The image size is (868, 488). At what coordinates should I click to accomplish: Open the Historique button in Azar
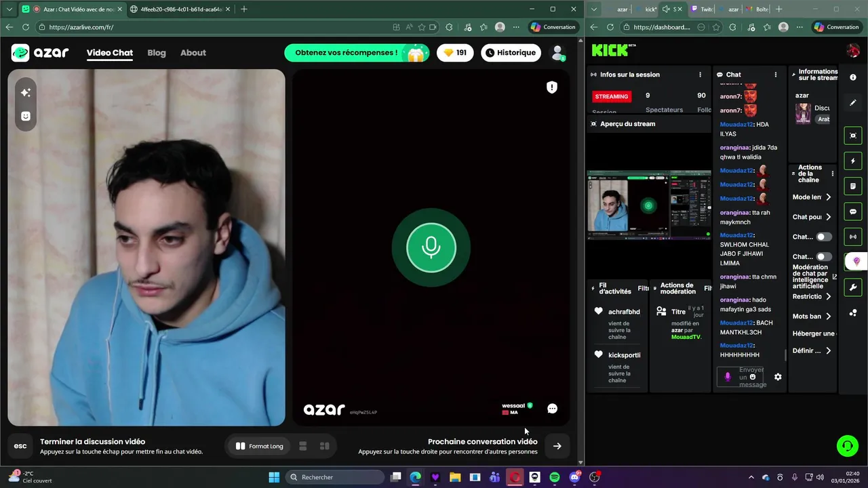pos(511,53)
